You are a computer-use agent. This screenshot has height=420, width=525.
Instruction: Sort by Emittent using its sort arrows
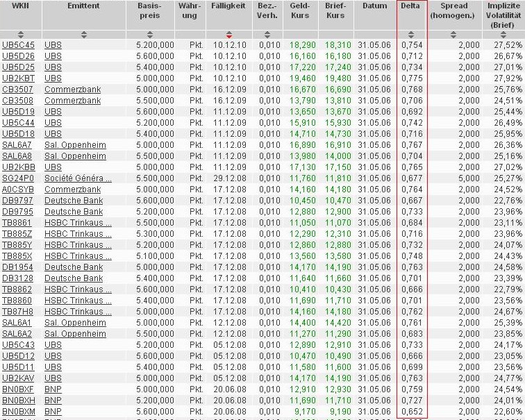point(84,34)
